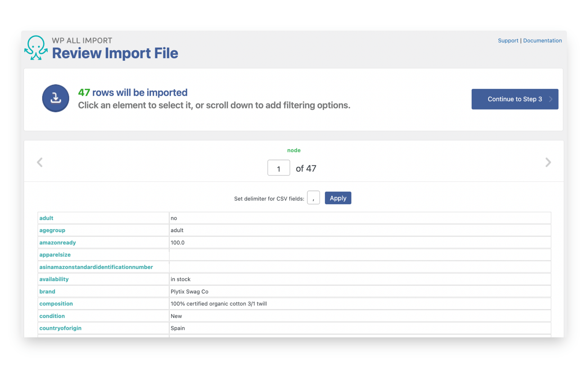Select the amazonready field name
The width and height of the screenshot is (588, 368).
click(x=57, y=242)
